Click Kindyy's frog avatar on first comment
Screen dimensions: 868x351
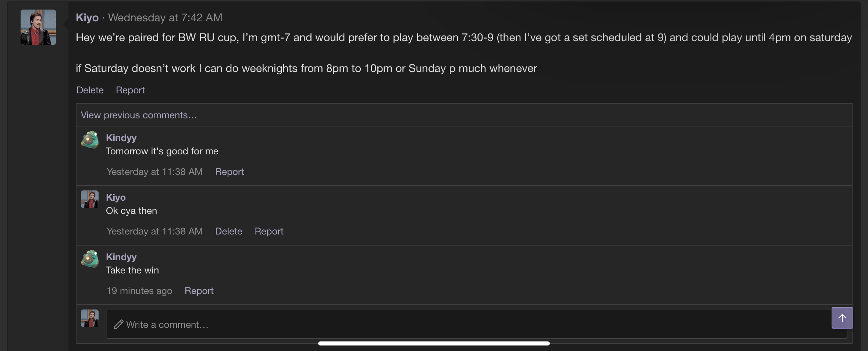click(x=90, y=140)
